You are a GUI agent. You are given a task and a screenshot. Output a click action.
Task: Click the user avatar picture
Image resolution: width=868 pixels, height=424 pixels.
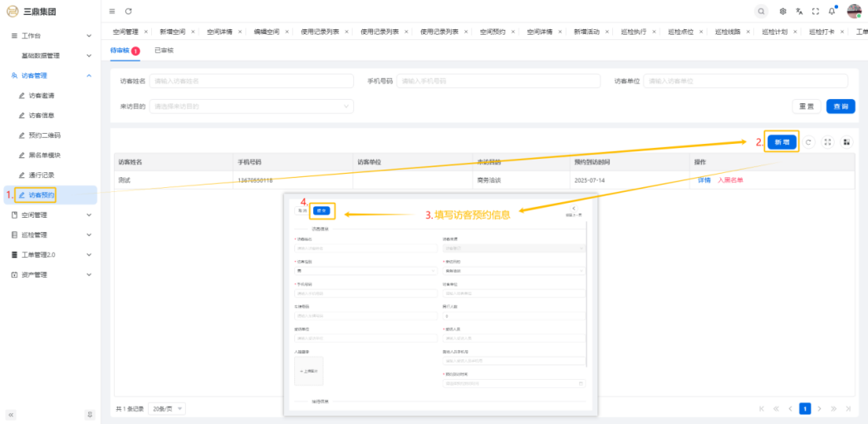pos(854,11)
